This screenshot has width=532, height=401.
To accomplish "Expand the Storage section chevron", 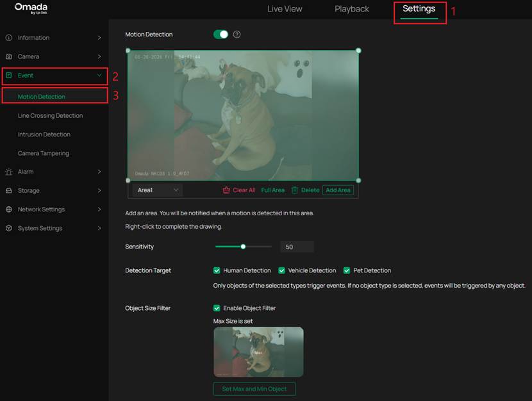I will 99,190.
